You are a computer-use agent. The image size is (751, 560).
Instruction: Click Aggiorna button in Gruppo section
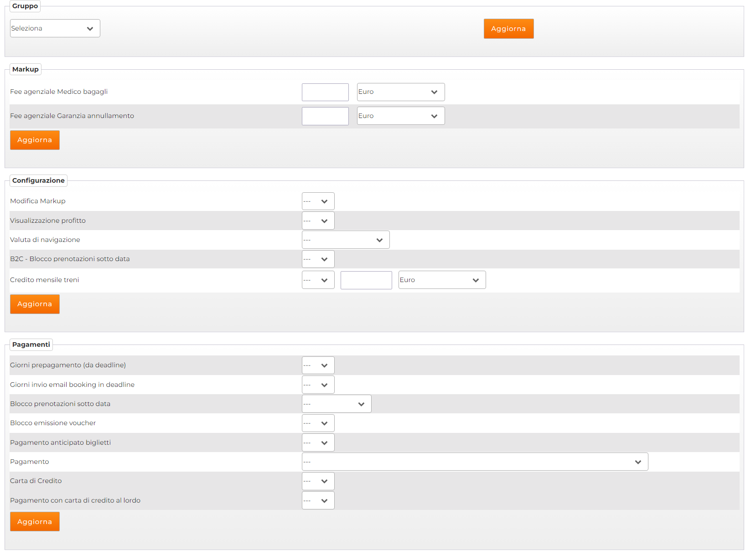tap(508, 29)
